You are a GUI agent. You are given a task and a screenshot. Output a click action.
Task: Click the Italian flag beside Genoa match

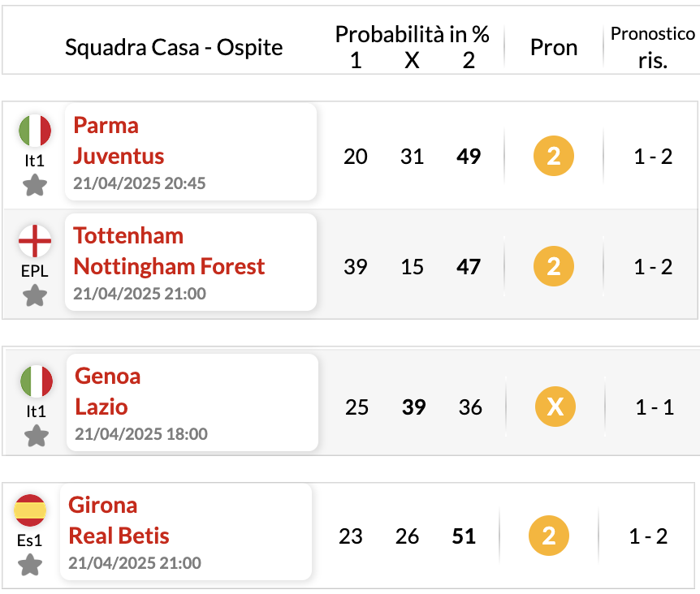(37, 381)
